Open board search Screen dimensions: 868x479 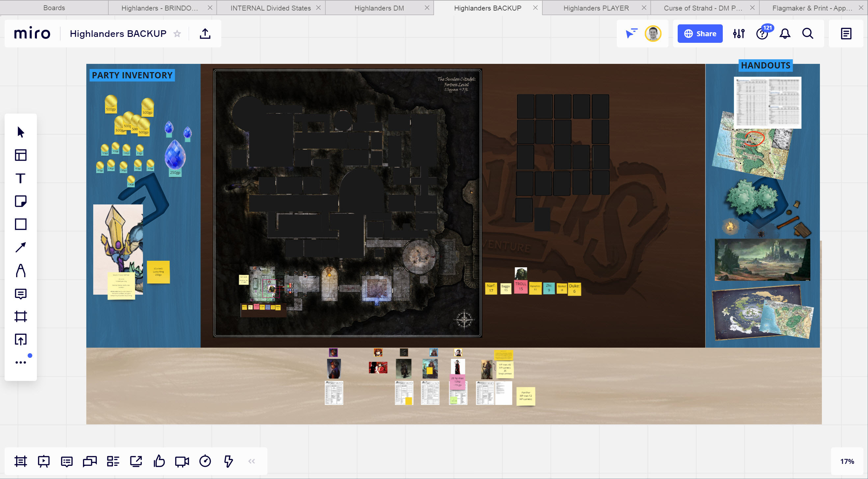click(808, 33)
